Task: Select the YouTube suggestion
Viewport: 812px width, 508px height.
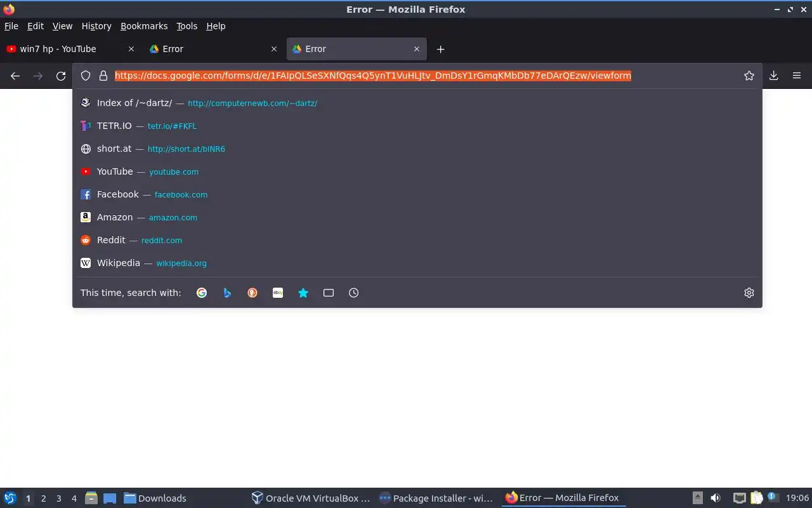Action: (417, 171)
